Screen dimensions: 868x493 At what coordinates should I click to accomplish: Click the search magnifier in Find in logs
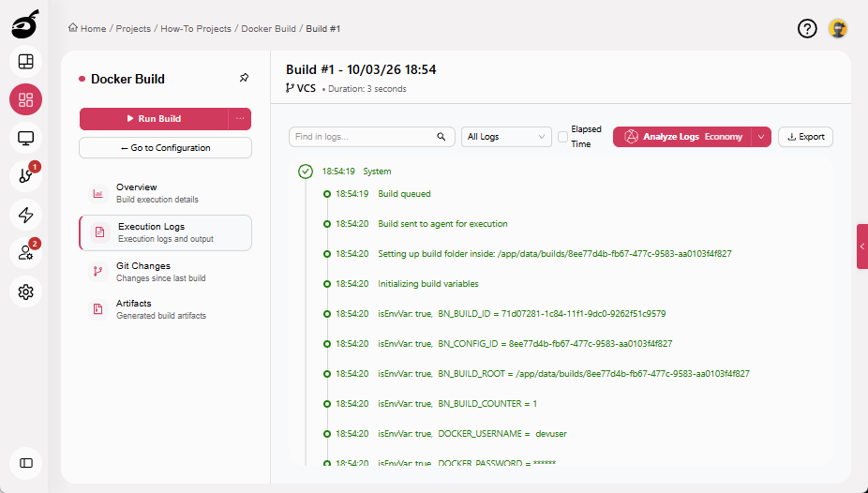tap(441, 137)
